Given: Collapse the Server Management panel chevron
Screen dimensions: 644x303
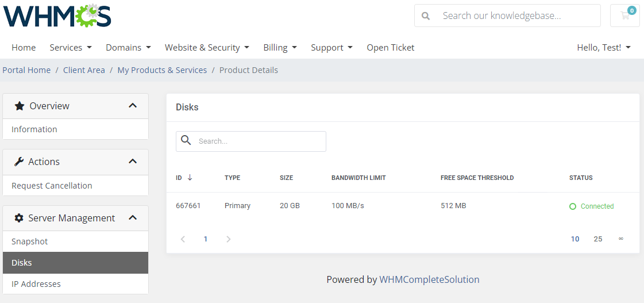Looking at the screenshot, I should click(133, 218).
